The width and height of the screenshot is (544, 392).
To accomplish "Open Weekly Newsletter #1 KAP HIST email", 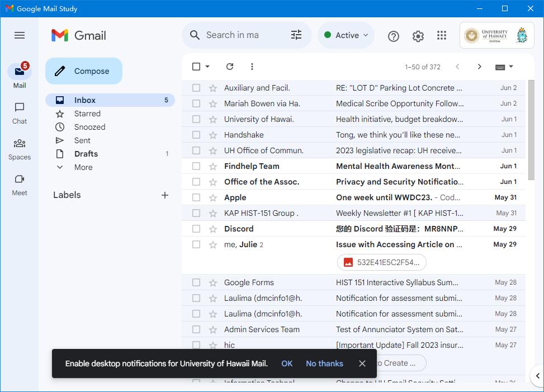I will click(353, 213).
